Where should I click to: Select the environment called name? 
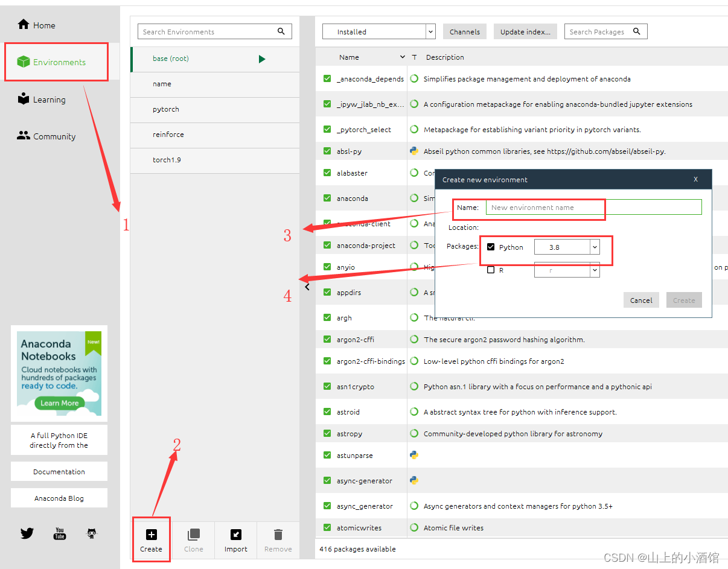[215, 84]
